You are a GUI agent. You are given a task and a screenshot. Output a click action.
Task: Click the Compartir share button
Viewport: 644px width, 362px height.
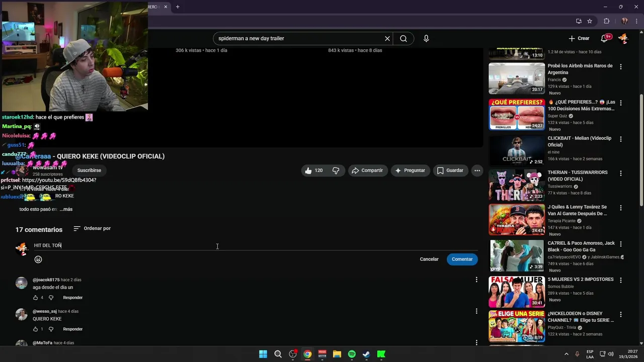[367, 170]
